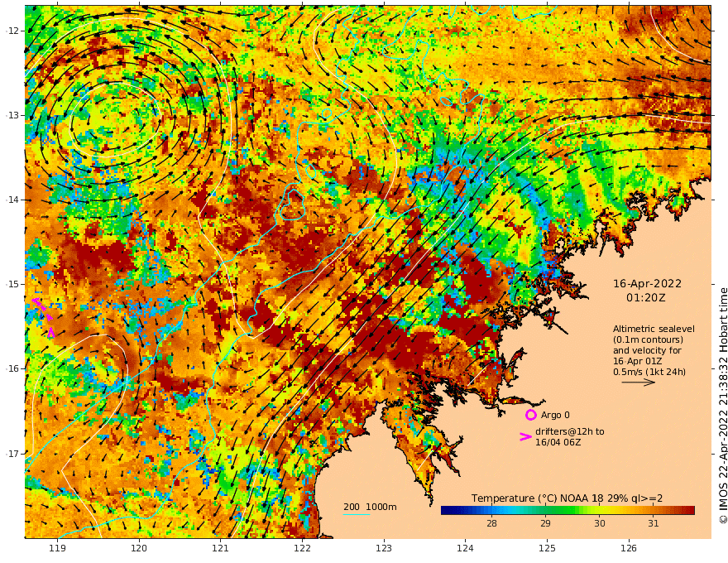
Task: Click the latitude -12 axis label
Action: point(12,31)
